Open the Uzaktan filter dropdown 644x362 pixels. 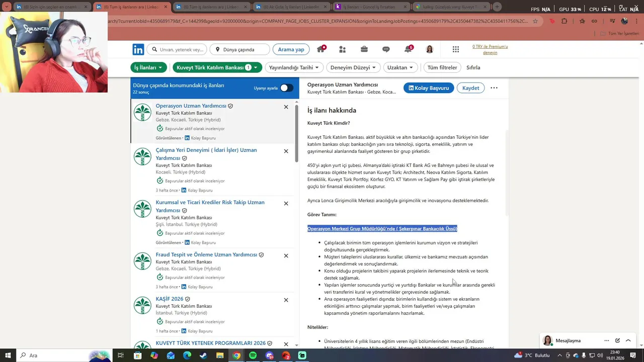coord(400,67)
